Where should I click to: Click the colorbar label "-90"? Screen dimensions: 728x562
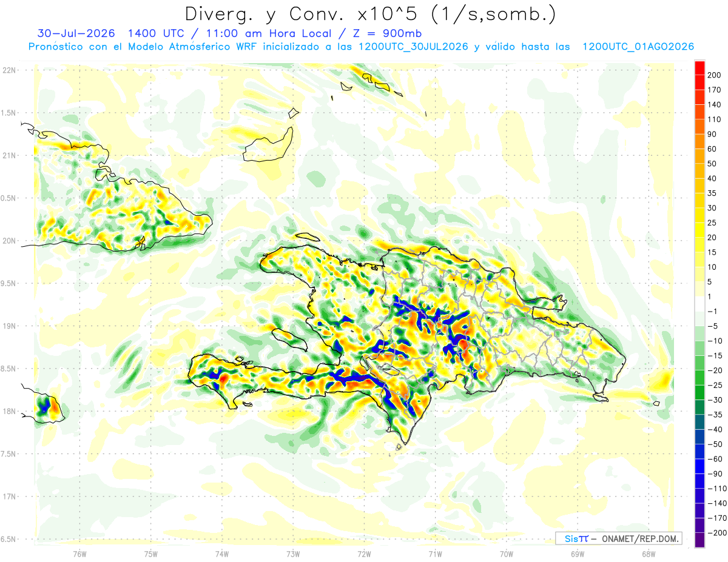point(715,473)
